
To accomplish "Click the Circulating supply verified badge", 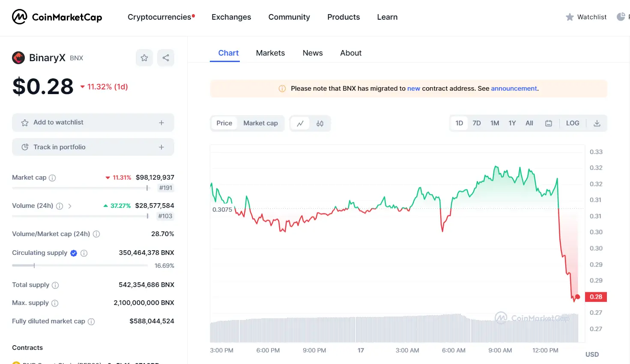I will click(74, 253).
